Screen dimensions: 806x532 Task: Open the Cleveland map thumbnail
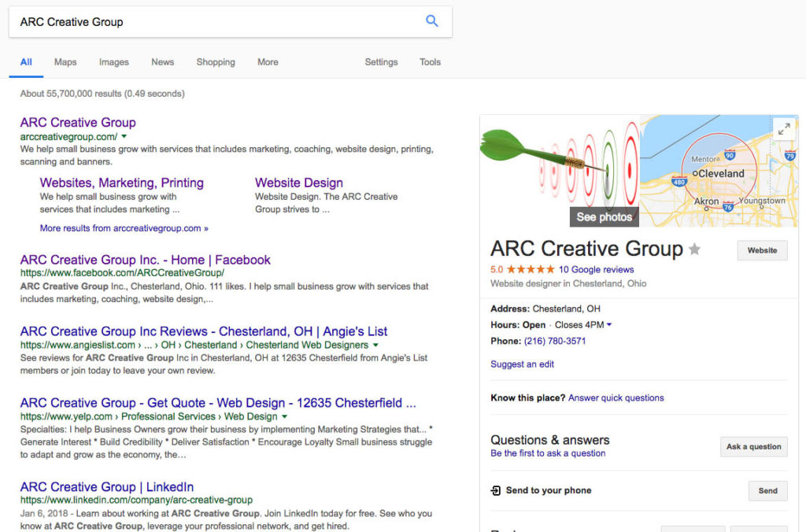[719, 171]
